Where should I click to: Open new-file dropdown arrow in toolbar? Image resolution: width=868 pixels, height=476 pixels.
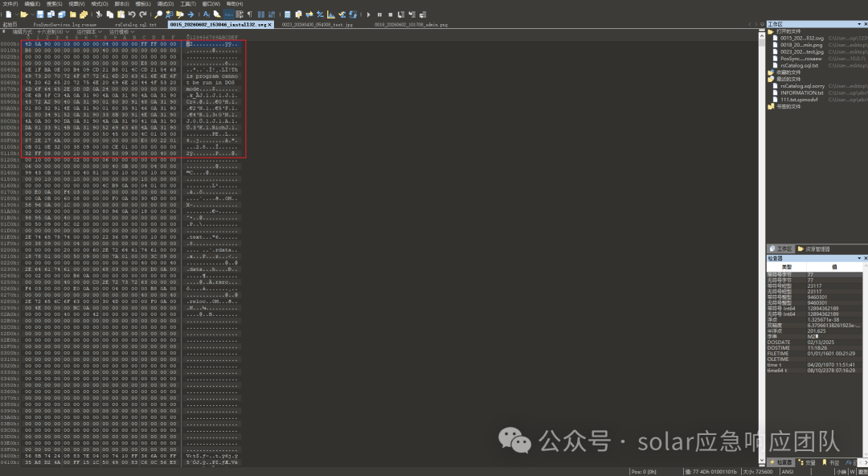pos(16,14)
